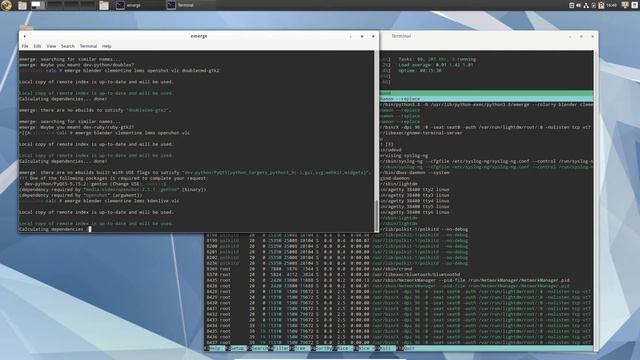This screenshot has width=640, height=360.
Task: Open the network status tray icon
Action: click(586, 5)
